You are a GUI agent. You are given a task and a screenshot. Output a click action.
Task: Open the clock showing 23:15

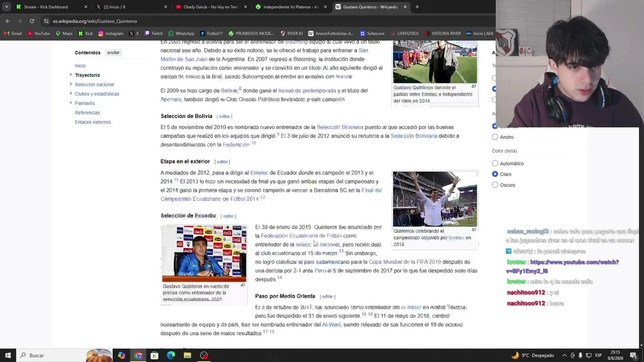coord(615,355)
